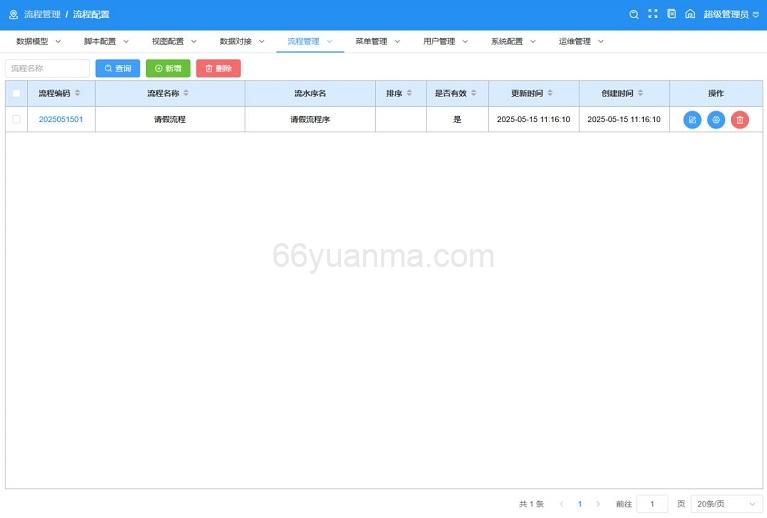Click the 请假流程序 sequence name cell
The height and width of the screenshot is (518, 767).
(310, 119)
